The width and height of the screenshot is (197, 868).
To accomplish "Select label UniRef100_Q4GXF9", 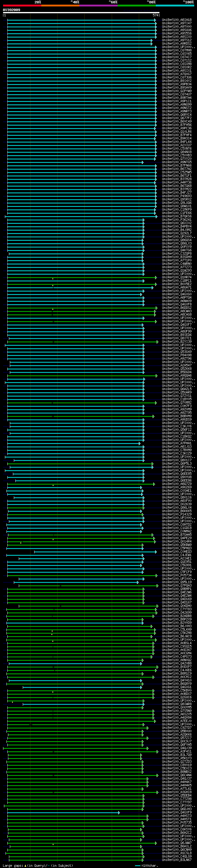I will click(177, 812).
